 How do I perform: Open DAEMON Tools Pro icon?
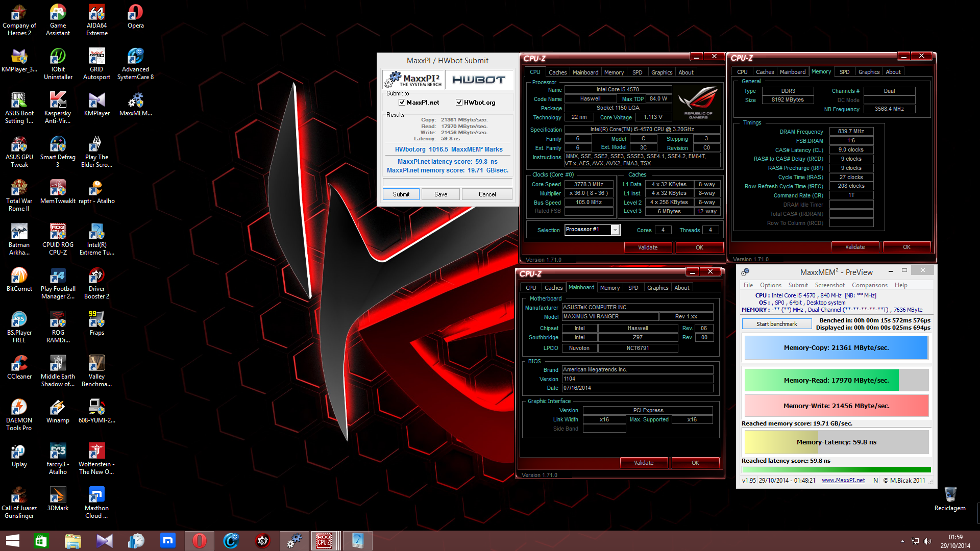[19, 415]
